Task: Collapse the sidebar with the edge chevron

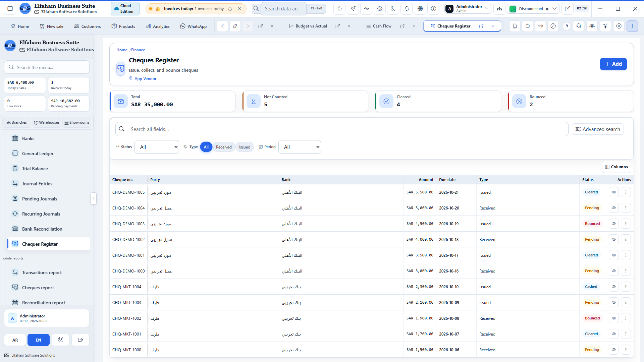Action: pyautogui.click(x=94, y=198)
